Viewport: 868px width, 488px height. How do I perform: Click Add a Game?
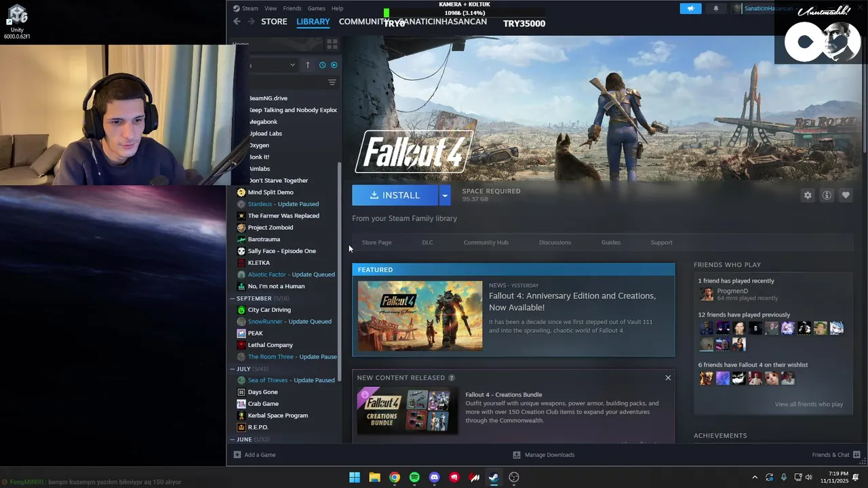coord(255,455)
